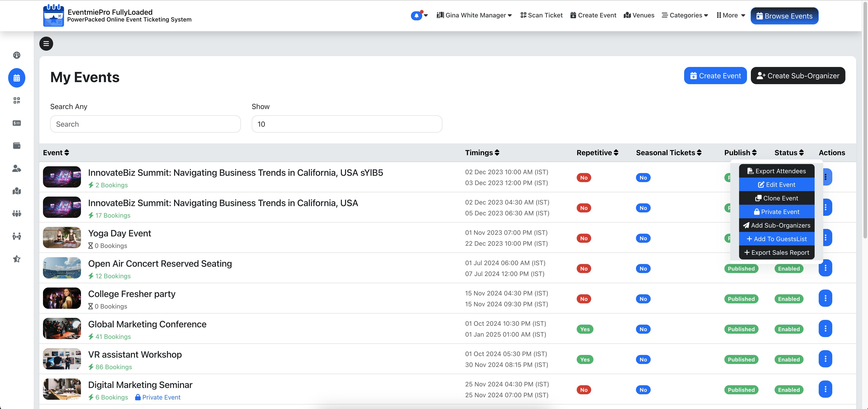The height and width of the screenshot is (409, 868).
Task: Click the Search Any input field
Action: pyautogui.click(x=145, y=124)
